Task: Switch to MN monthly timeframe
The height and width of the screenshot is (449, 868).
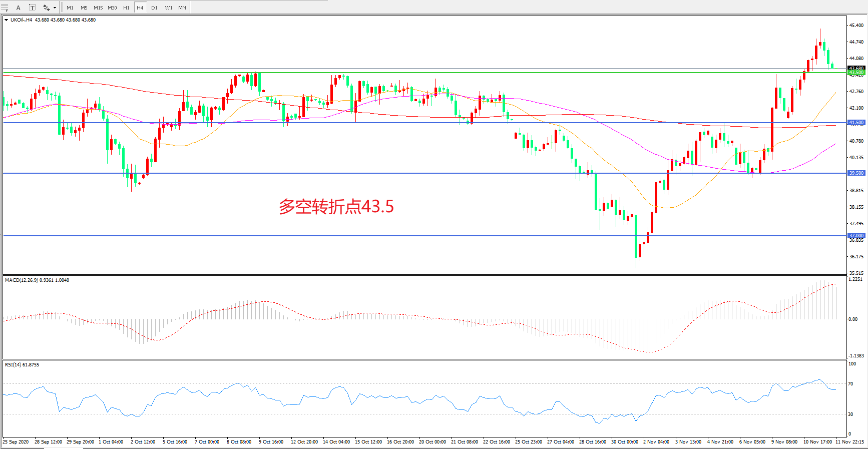Action: click(x=182, y=8)
